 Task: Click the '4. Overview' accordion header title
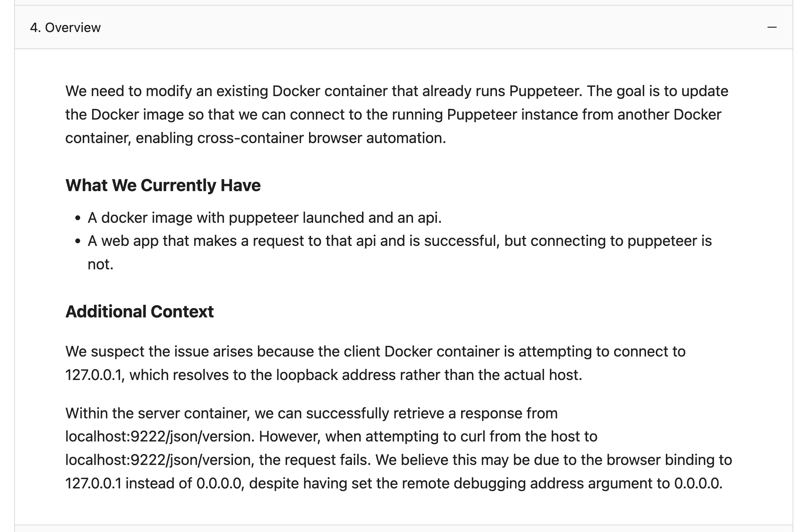click(65, 28)
